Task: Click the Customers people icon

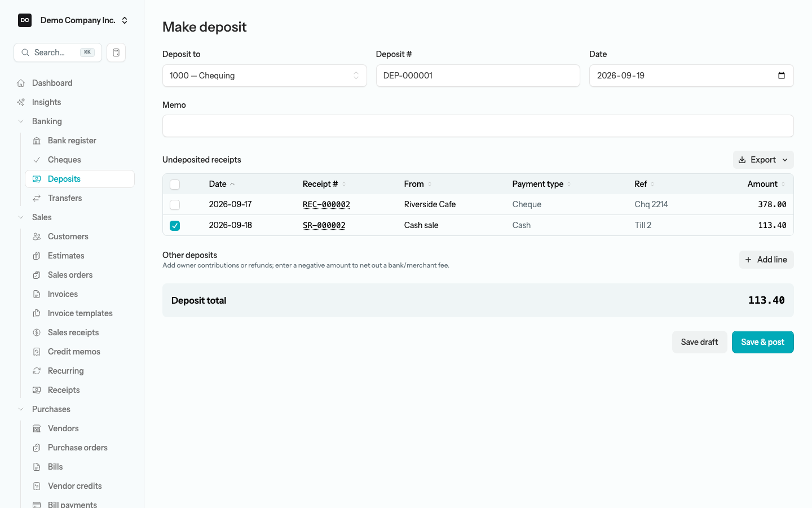Action: pos(37,237)
